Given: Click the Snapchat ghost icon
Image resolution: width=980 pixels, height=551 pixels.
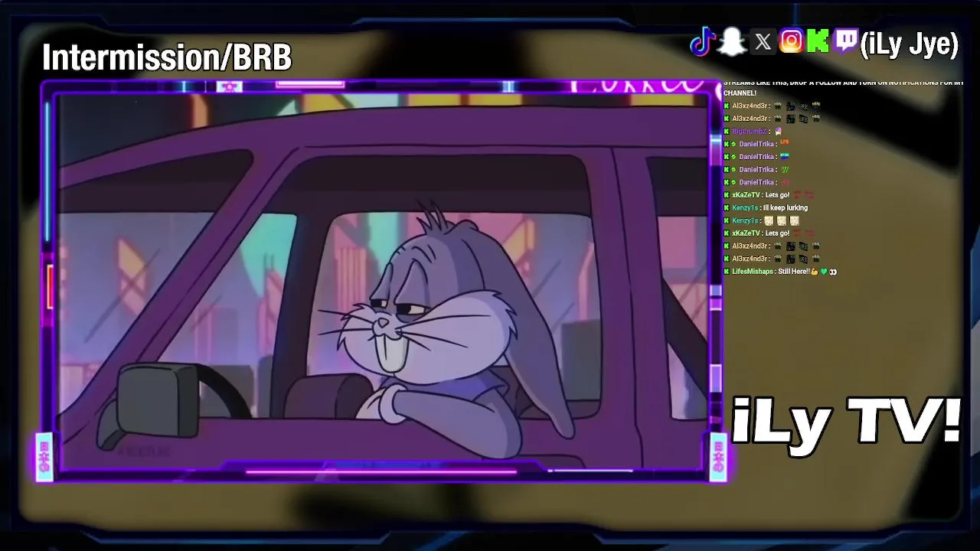Looking at the screenshot, I should [732, 42].
